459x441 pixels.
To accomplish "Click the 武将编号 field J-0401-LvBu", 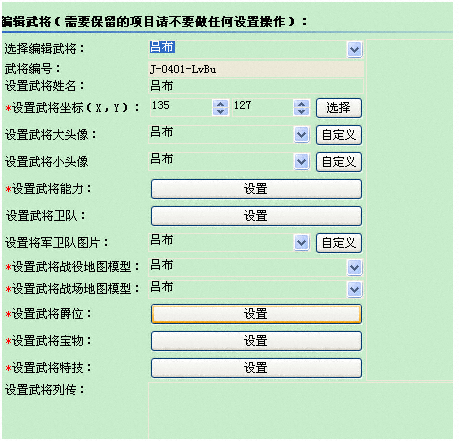I will [256, 69].
